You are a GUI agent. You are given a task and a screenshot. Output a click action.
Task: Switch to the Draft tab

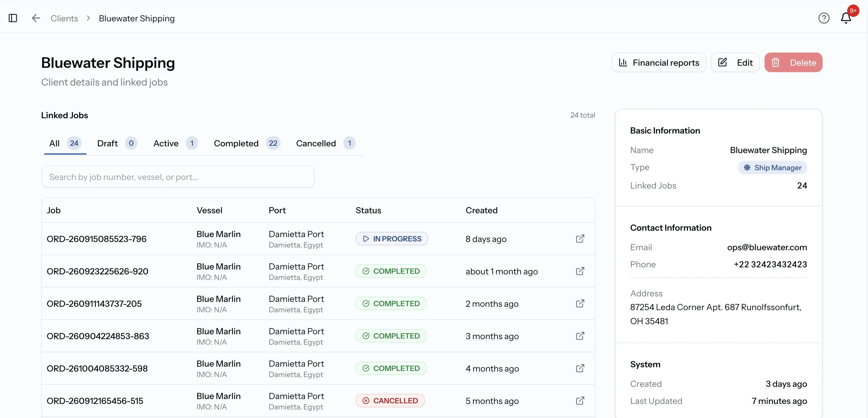[x=117, y=143]
